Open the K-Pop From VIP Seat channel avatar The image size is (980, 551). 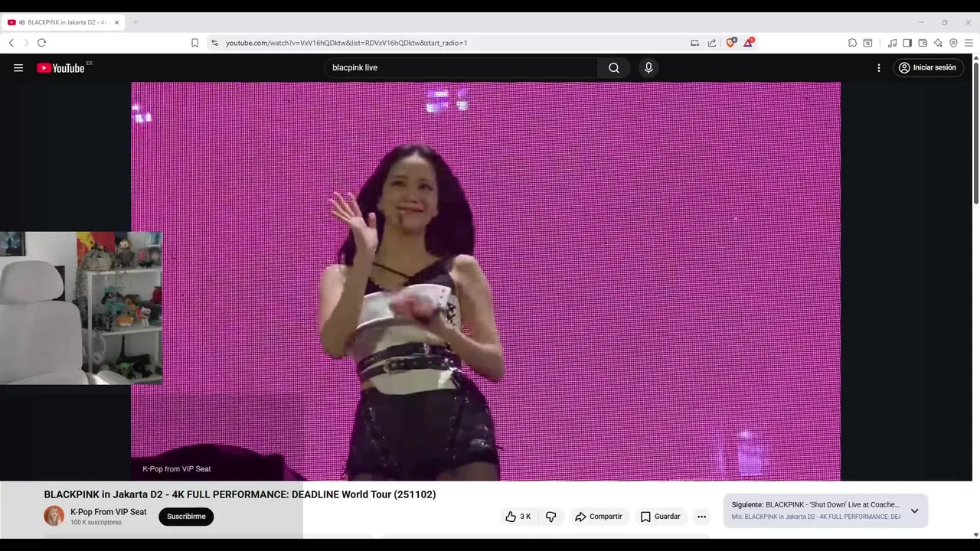point(54,516)
